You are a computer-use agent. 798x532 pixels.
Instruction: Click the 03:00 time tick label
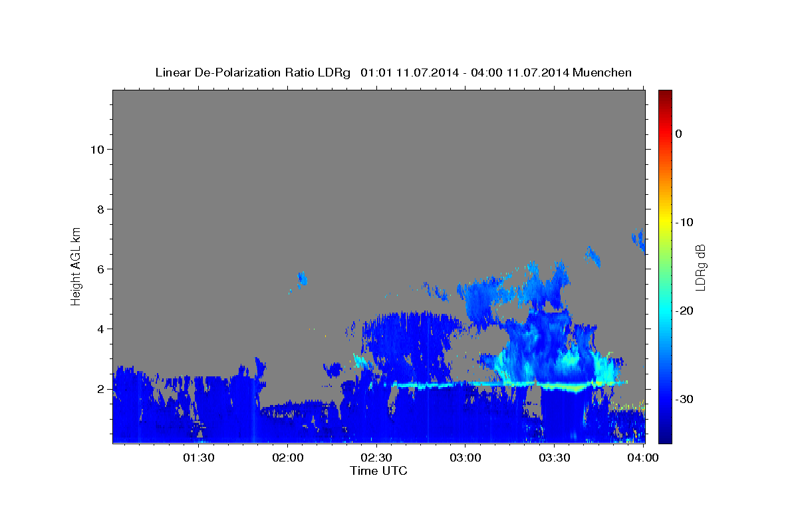[465, 458]
